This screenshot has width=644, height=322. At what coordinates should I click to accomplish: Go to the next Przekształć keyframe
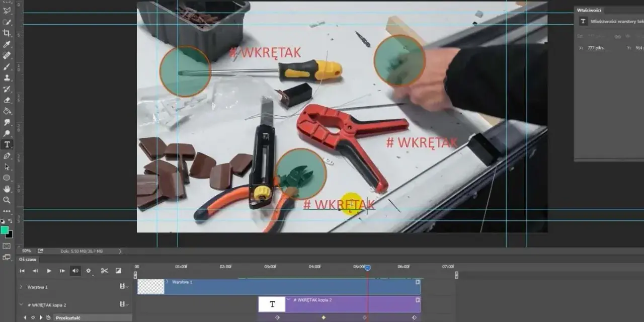pyautogui.click(x=41, y=317)
